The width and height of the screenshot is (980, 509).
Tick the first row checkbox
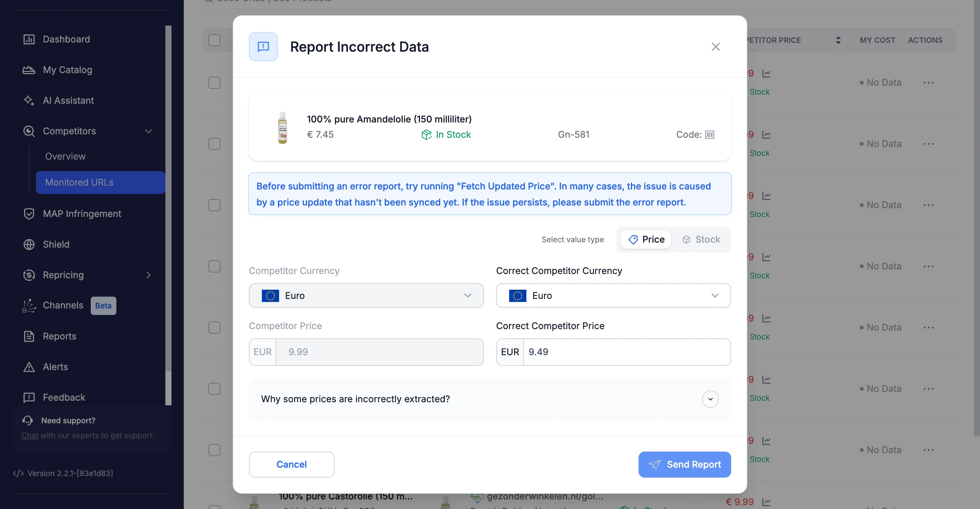(214, 83)
